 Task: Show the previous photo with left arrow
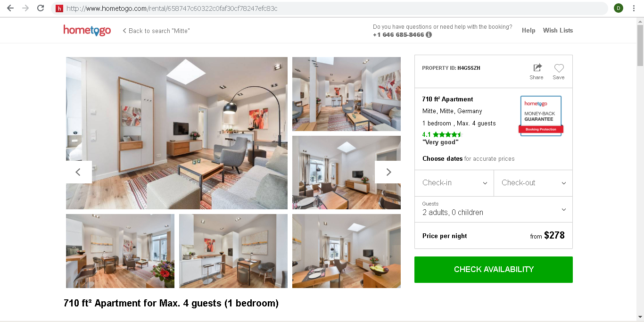[x=79, y=172]
